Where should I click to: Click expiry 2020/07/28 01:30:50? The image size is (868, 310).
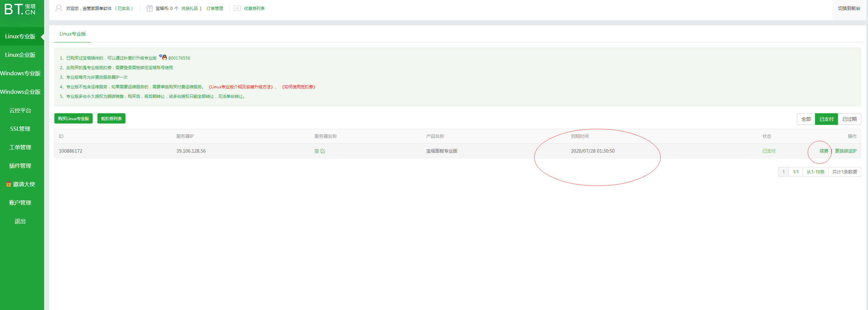pyautogui.click(x=593, y=151)
